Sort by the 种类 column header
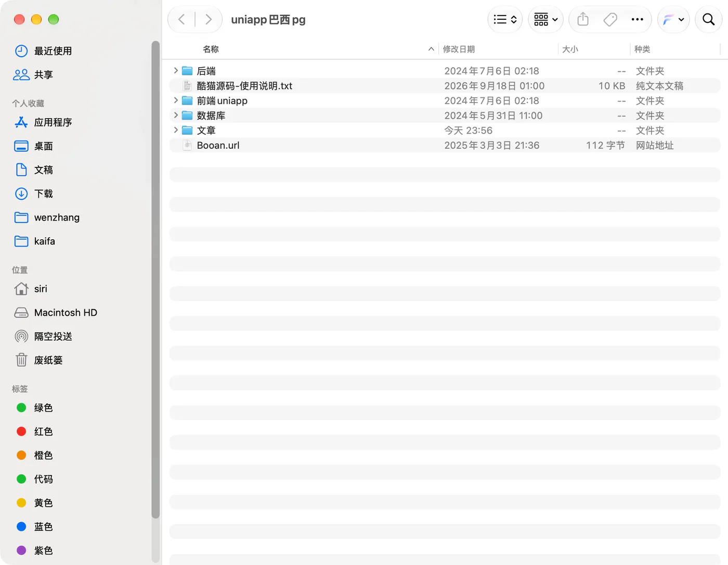The width and height of the screenshot is (728, 565). [x=642, y=49]
